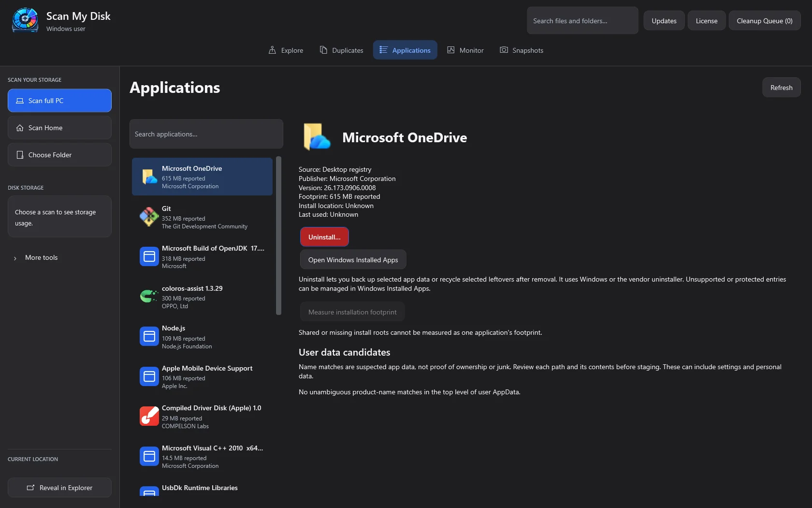Click the Reveal in Explorer arrow icon
Image resolution: width=812 pixels, height=508 pixels.
pos(30,488)
